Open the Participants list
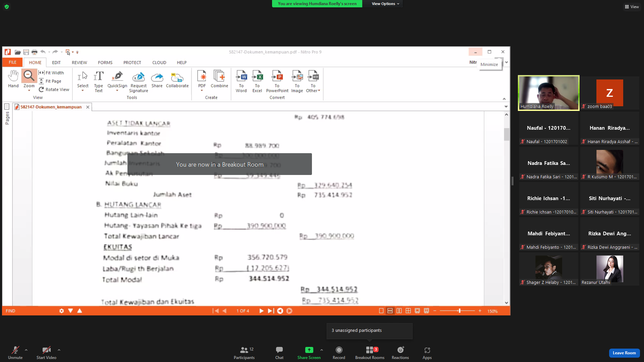This screenshot has width=644, height=362. pos(244,353)
